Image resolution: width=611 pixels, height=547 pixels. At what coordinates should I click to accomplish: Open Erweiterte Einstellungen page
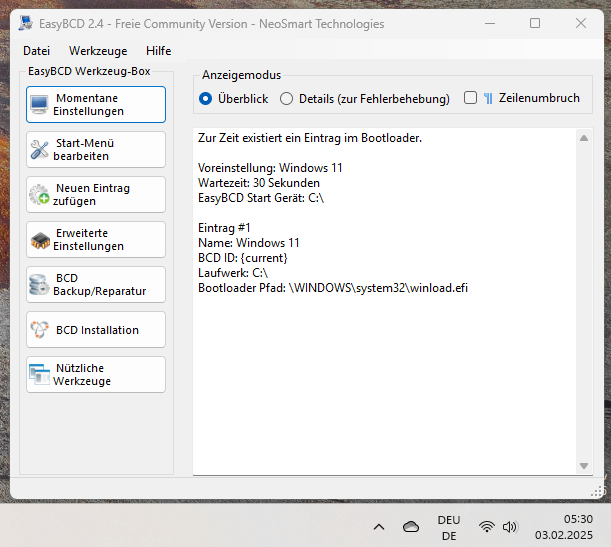point(96,240)
